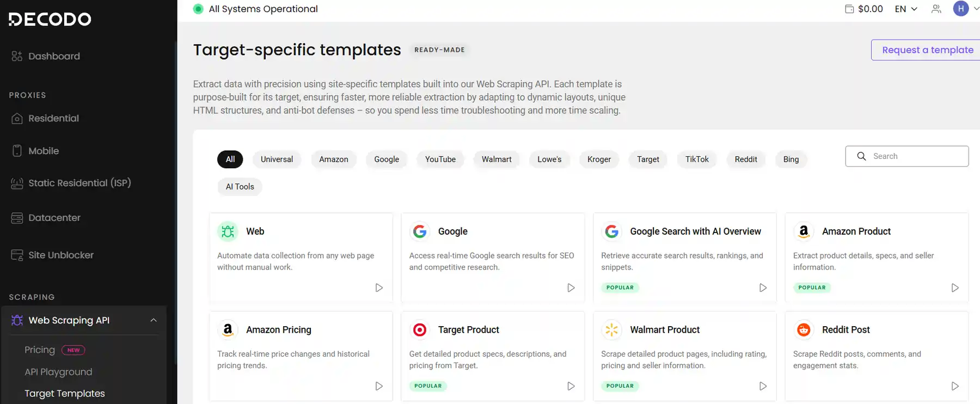The image size is (980, 404).
Task: Click the POPULAR badge on Target Product
Action: (x=428, y=386)
